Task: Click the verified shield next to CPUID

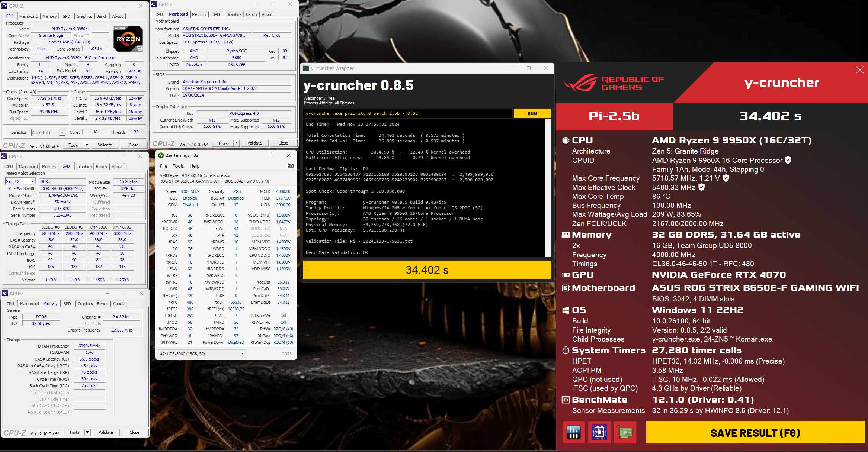Action: tap(788, 160)
